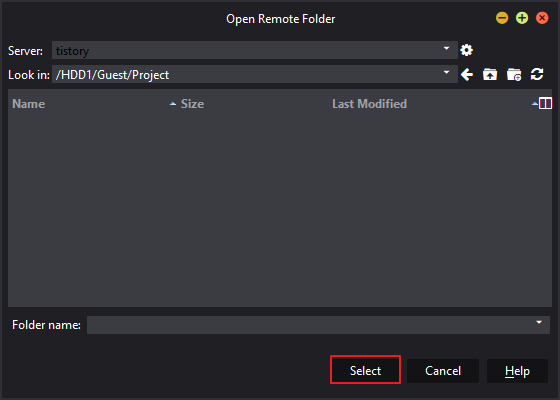The image size is (560, 400).
Task: Close the Open Remote Folder dialog
Action: tap(542, 18)
